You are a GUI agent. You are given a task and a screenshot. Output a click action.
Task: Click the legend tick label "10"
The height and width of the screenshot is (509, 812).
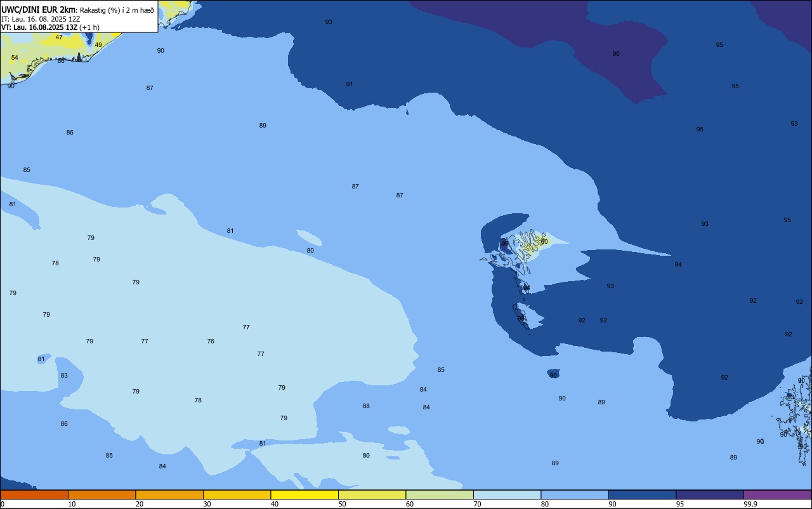pyautogui.click(x=72, y=504)
